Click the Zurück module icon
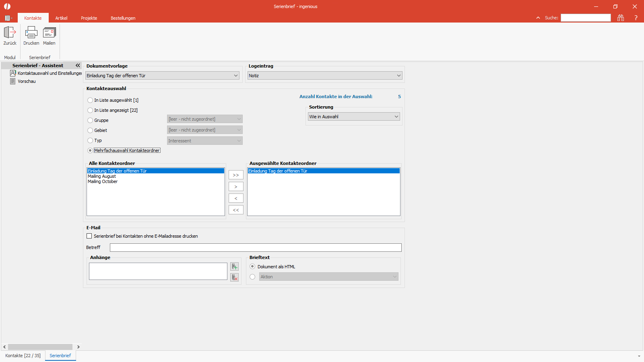Image resolution: width=644 pixels, height=362 pixels. pyautogui.click(x=10, y=32)
